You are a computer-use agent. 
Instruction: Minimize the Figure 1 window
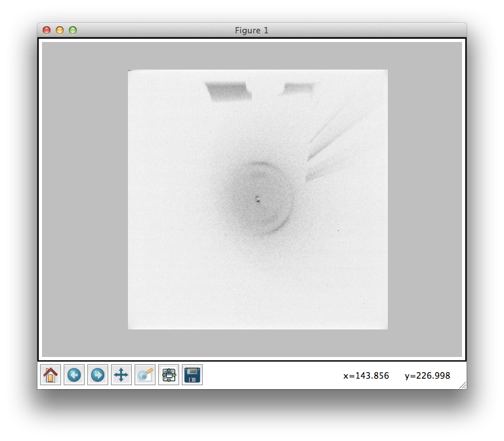pos(60,30)
